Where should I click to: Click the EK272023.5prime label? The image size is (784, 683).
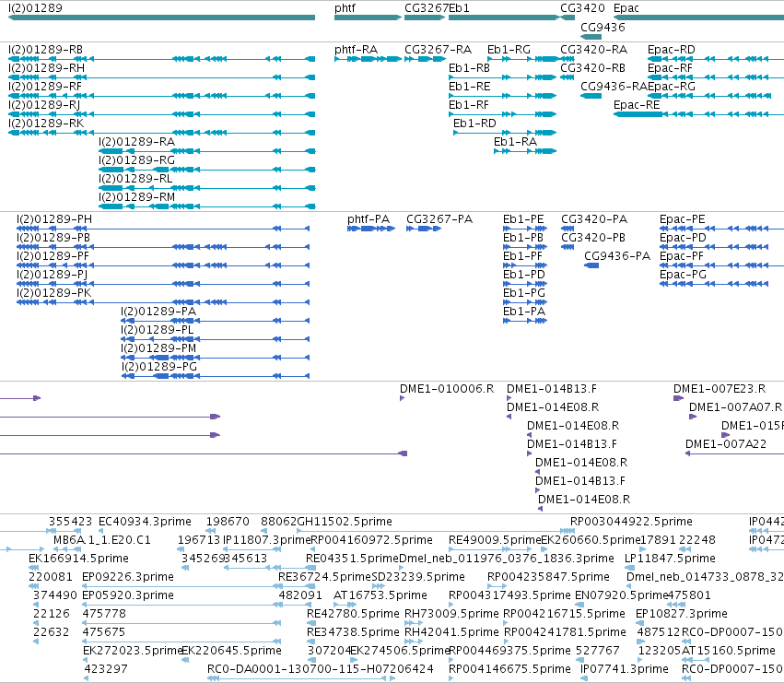[x=133, y=651]
